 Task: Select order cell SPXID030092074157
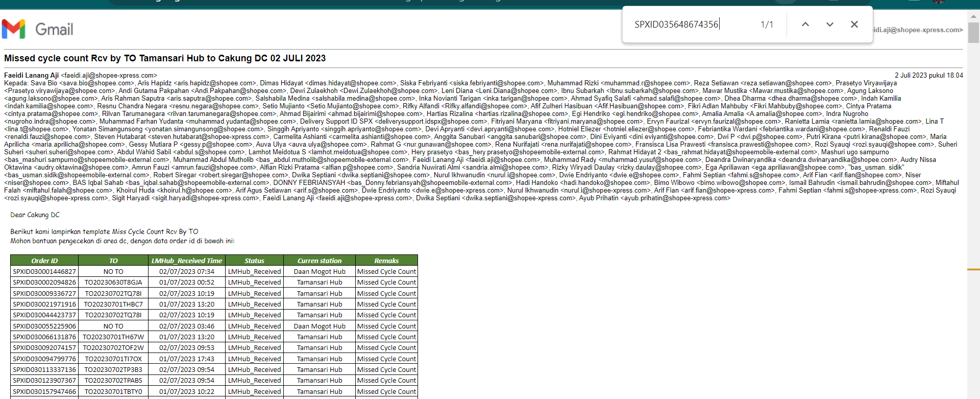[44, 348]
